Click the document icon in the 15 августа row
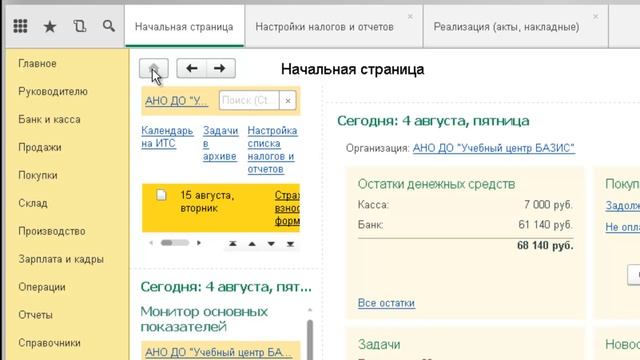 (162, 195)
